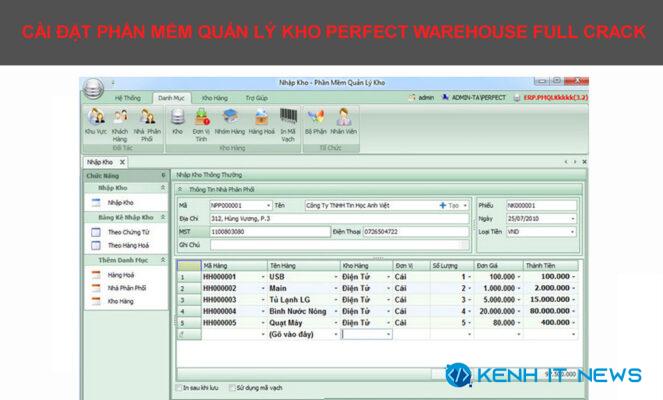Click the Ghi Chú note field
663x400 pixels.
339,245
